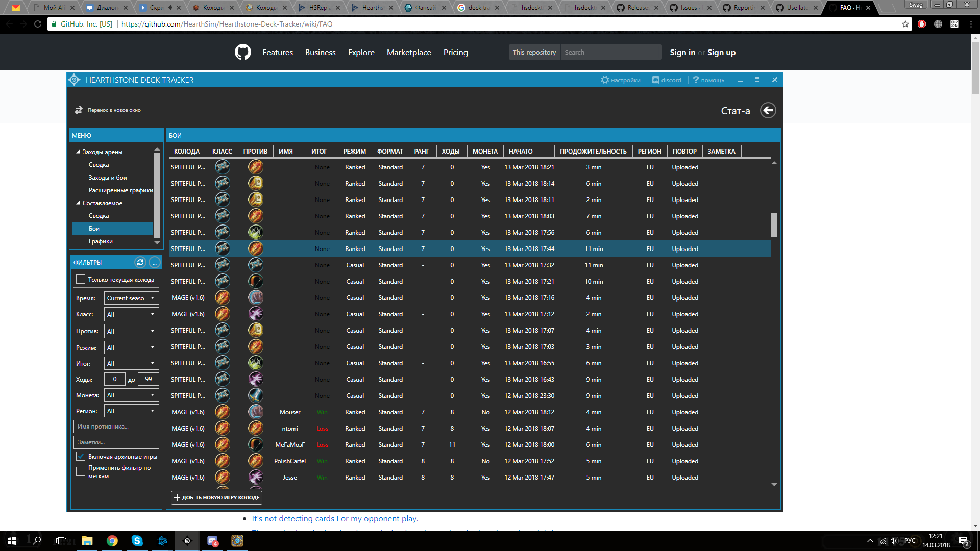Select 'Заходы и бои' menu item

tap(108, 177)
